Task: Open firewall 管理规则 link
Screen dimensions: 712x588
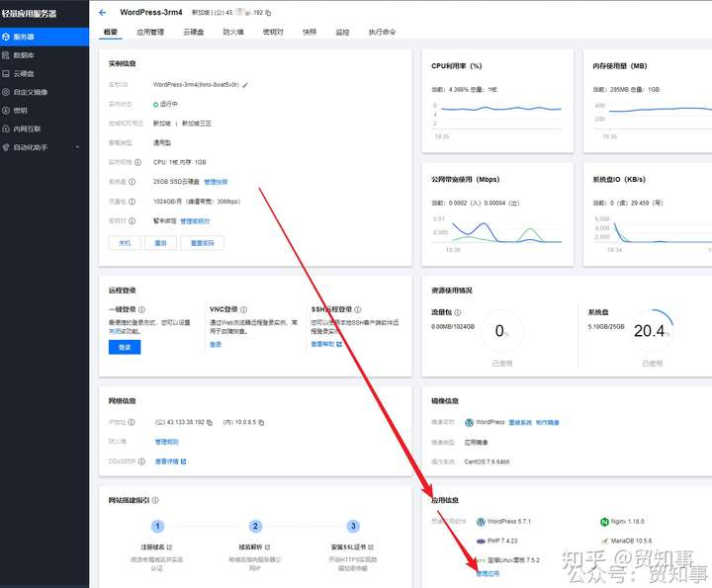Action: [167, 442]
